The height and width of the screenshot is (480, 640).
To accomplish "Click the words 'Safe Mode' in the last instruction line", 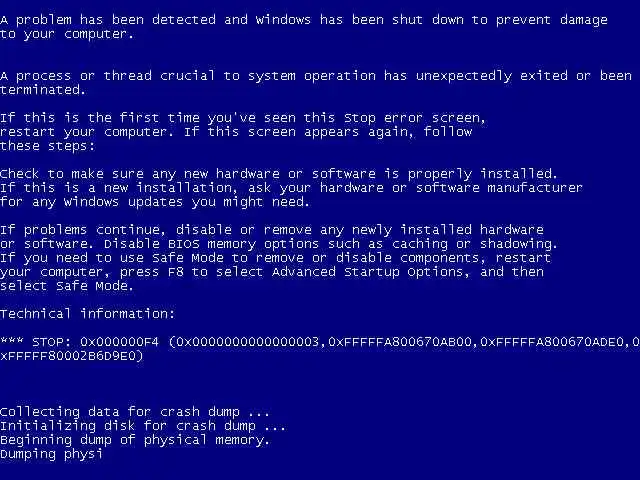I will (x=94, y=286).
